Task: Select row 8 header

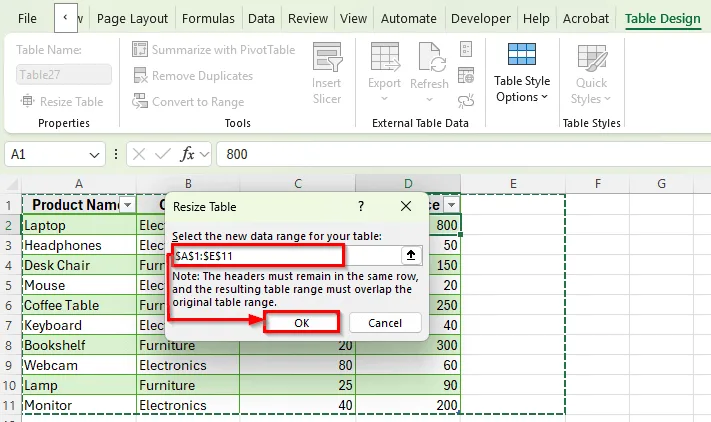Action: (9, 345)
